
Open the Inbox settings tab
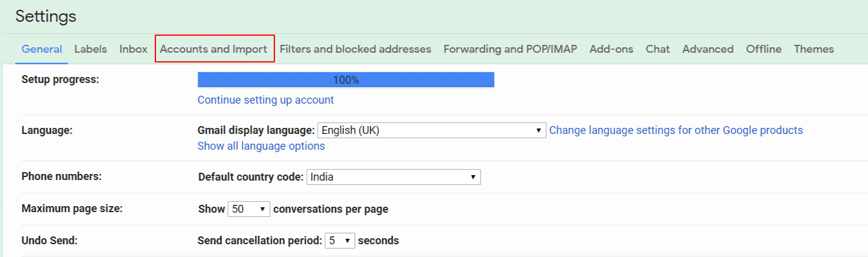coord(134,49)
